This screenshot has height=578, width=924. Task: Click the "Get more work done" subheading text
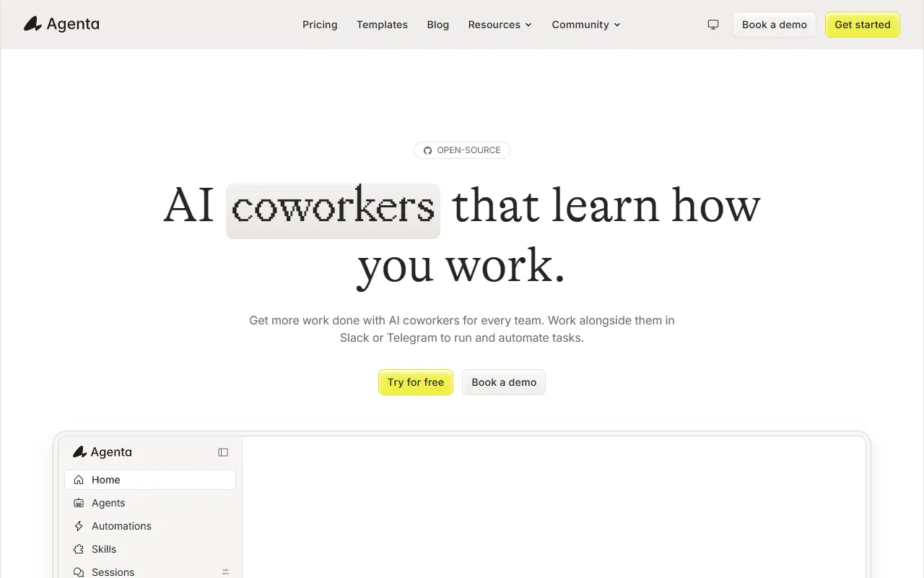point(462,329)
